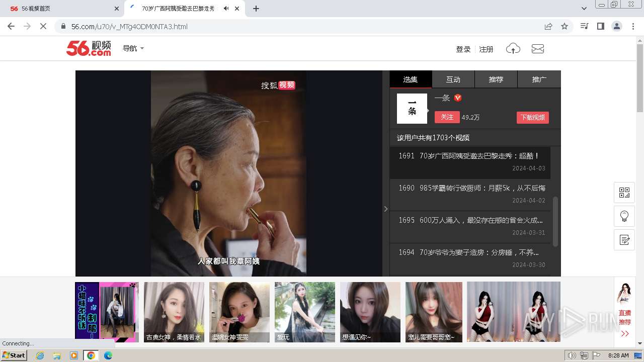Open the dancer live thumbnail

click(x=513, y=312)
